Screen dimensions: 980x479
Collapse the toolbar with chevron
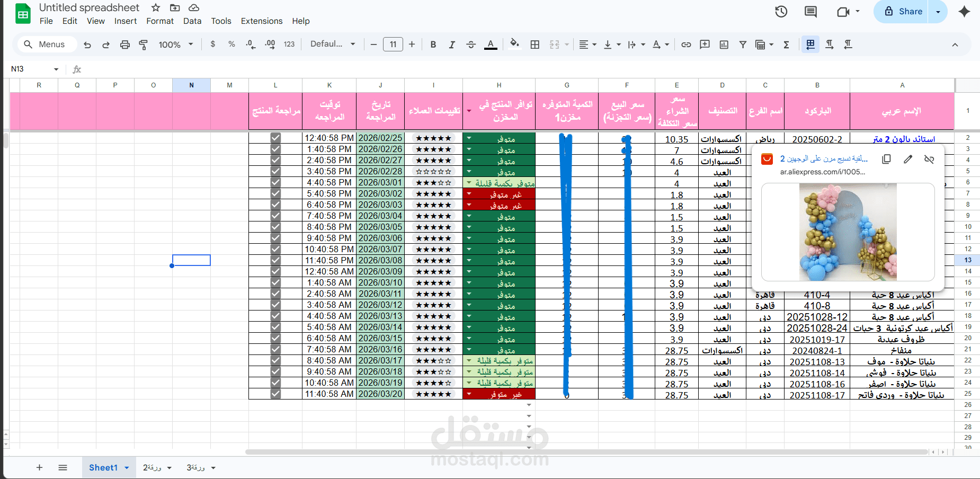coord(955,45)
